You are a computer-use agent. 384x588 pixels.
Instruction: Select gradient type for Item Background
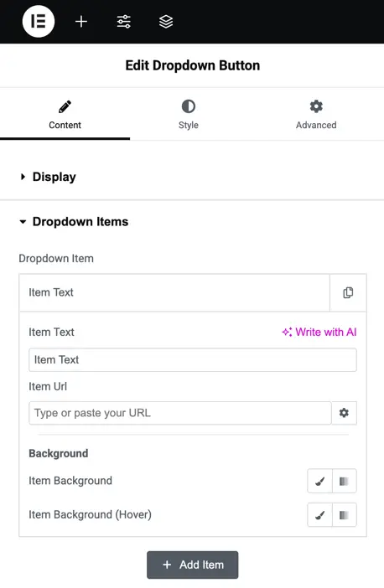pos(345,481)
